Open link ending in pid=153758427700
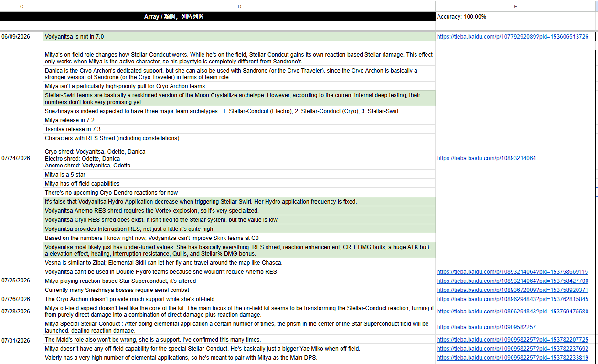598x364 pixels. click(513, 281)
